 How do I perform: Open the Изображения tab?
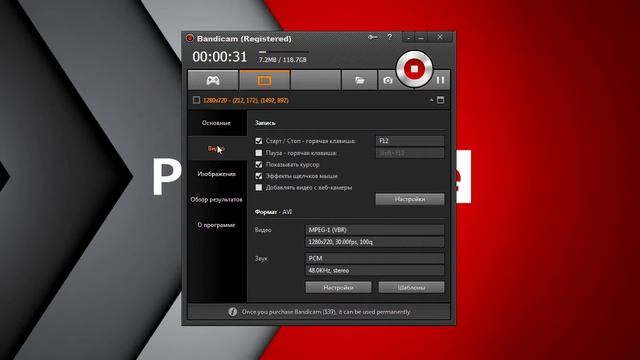[x=217, y=174]
